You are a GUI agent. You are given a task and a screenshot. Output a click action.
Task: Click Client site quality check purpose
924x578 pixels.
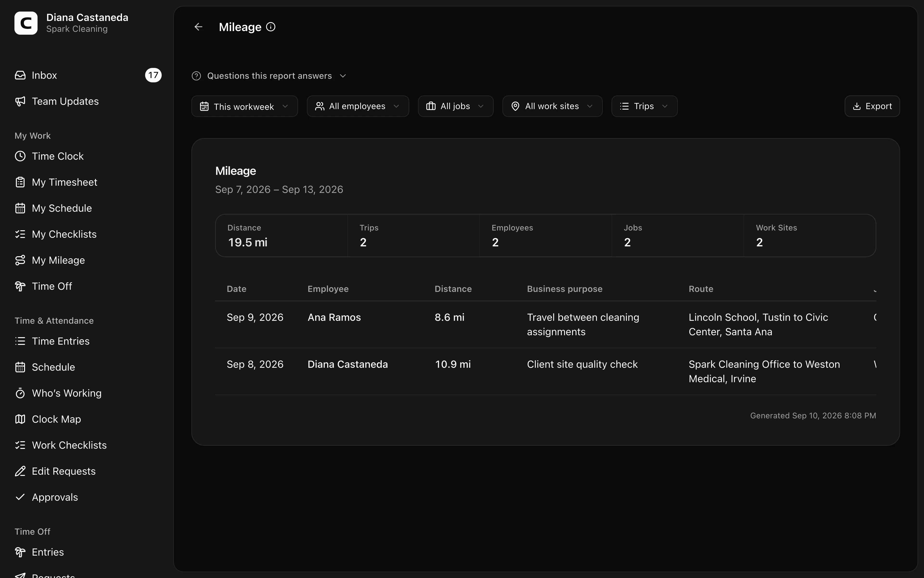pos(582,364)
